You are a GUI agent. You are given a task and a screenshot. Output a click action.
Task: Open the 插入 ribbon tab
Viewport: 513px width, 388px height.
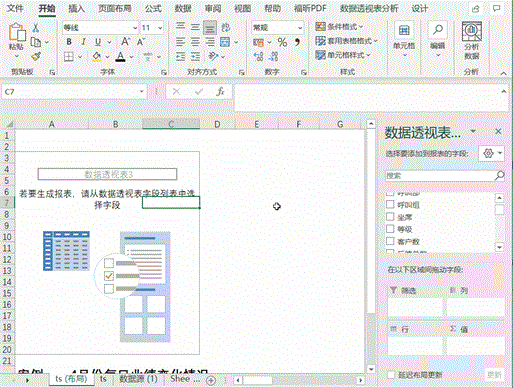point(77,9)
